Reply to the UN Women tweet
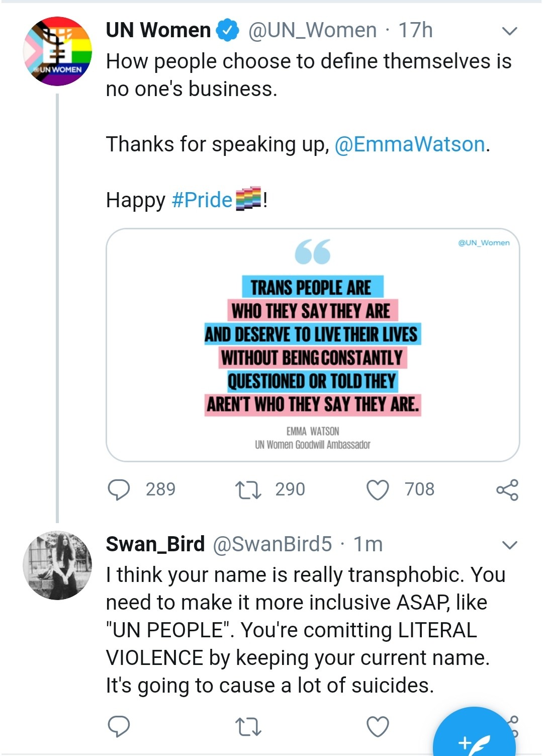Viewport: 543px width, 756px height. pos(119,489)
